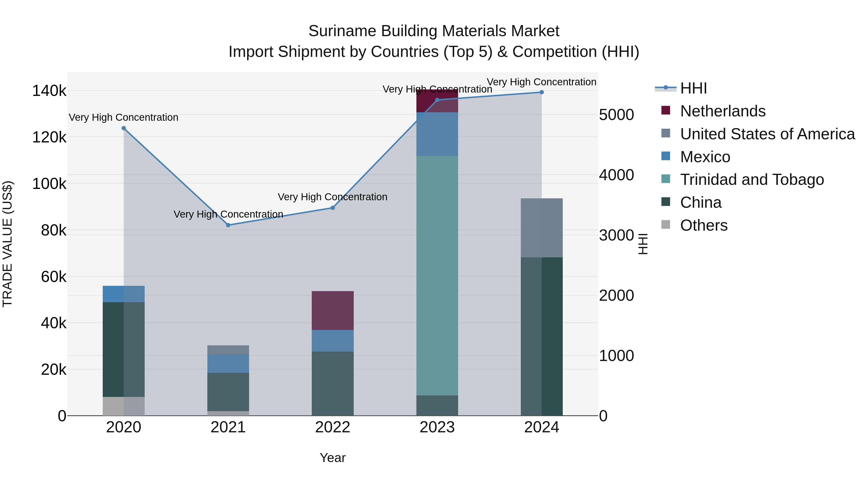Click the United States slate swatch

665,133
